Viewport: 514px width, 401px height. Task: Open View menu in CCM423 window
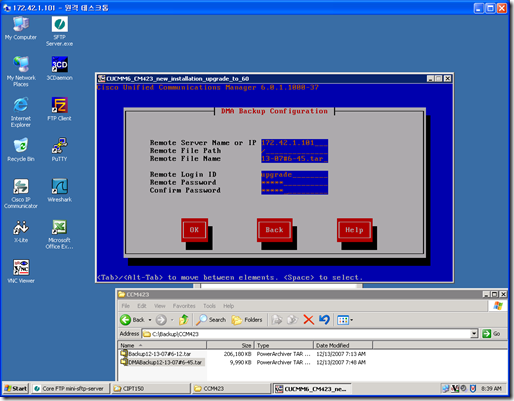click(x=159, y=306)
